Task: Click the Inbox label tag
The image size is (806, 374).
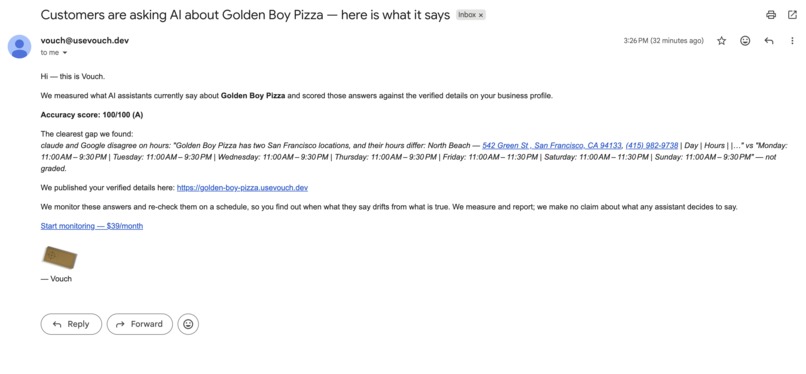Action: click(467, 15)
